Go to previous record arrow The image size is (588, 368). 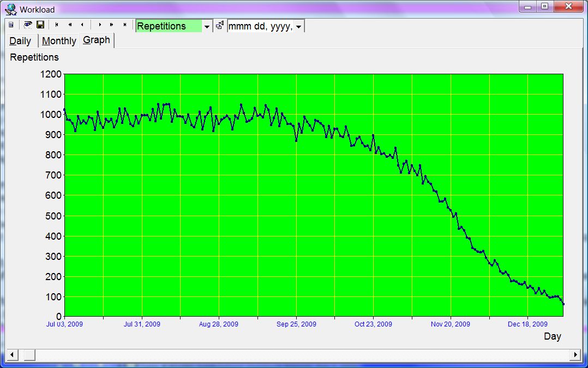[x=82, y=25]
